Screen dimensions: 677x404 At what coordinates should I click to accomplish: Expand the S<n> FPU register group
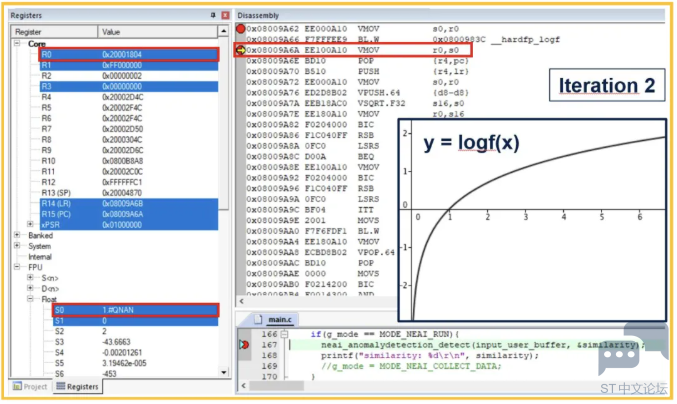pos(30,278)
